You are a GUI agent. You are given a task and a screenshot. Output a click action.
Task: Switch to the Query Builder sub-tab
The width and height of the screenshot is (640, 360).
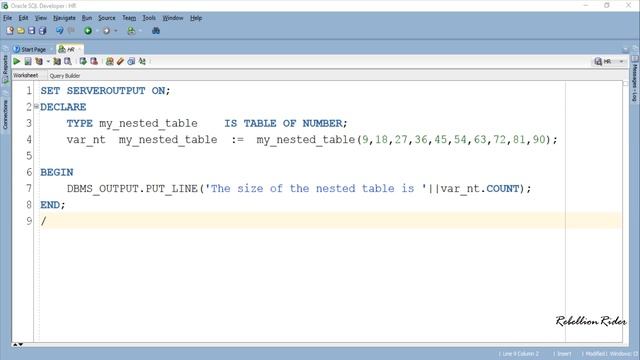click(x=64, y=76)
